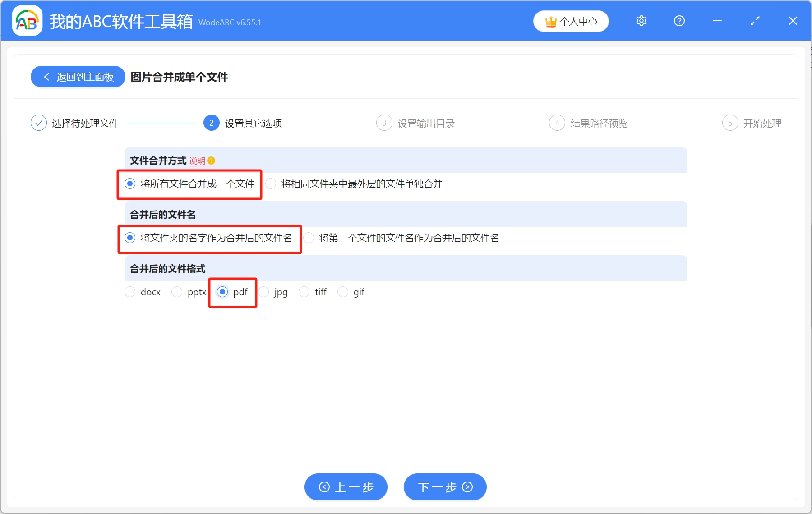This screenshot has height=514, width=812.
Task: Click the 上一步 button
Action: (x=346, y=487)
